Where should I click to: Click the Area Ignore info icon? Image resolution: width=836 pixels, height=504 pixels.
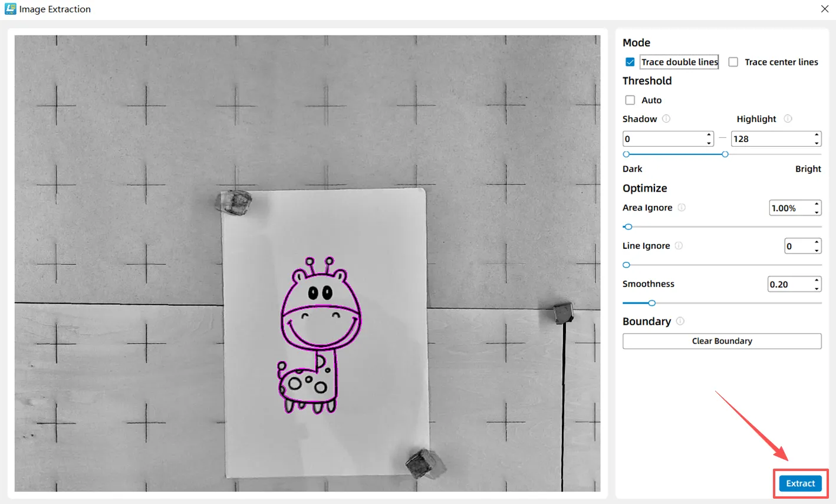[682, 207]
